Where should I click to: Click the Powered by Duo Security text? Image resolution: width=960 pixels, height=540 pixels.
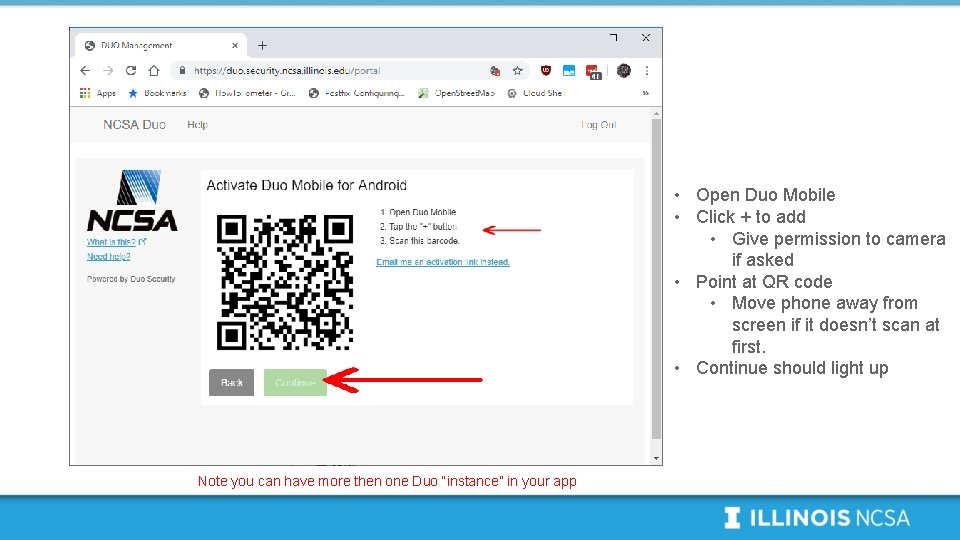[131, 279]
